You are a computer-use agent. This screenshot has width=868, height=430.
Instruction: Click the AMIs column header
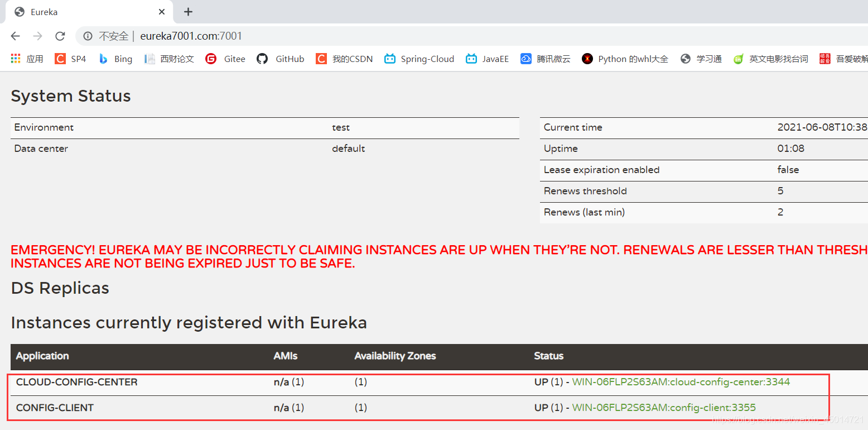(286, 356)
